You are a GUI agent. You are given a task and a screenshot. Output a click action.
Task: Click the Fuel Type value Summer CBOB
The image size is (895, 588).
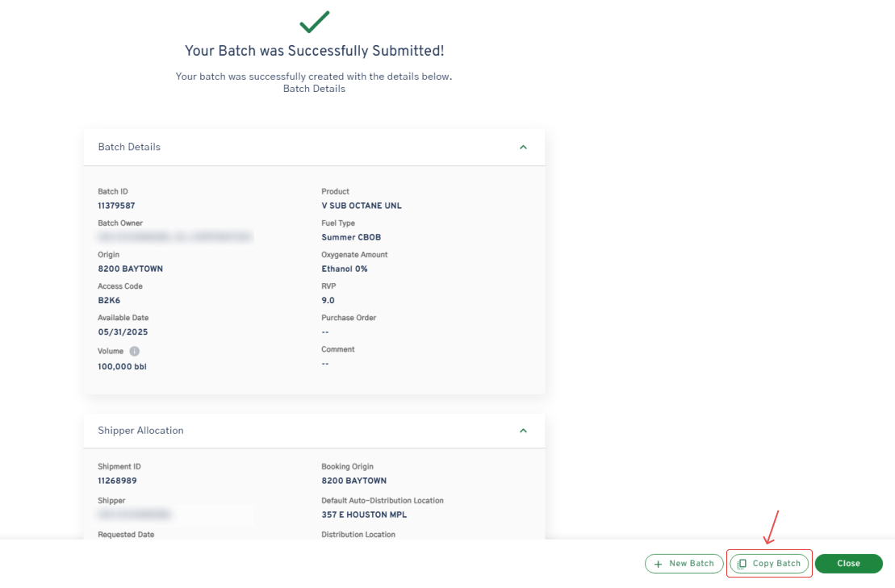point(351,237)
